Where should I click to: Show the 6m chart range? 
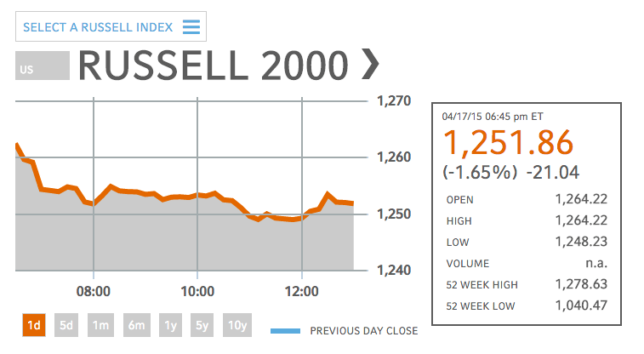(x=134, y=325)
